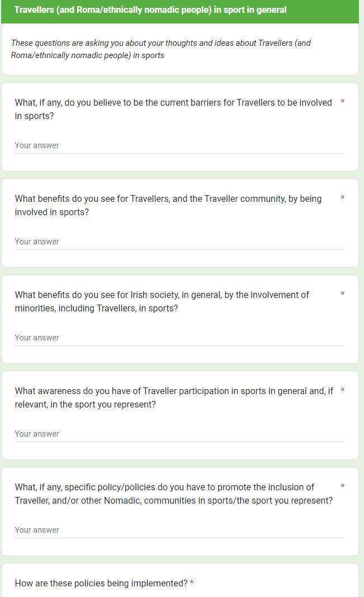Click the question about benefits for Traveller community
364x597 pixels.
(168, 205)
